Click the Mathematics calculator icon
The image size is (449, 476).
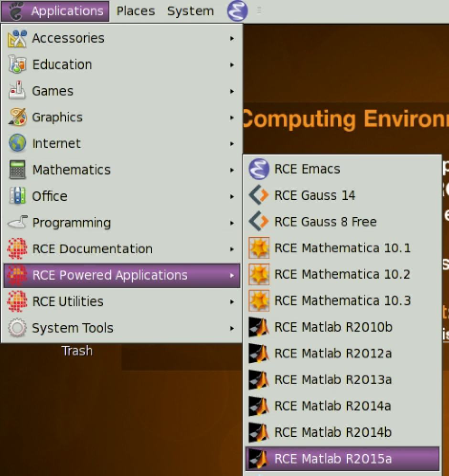(17, 170)
